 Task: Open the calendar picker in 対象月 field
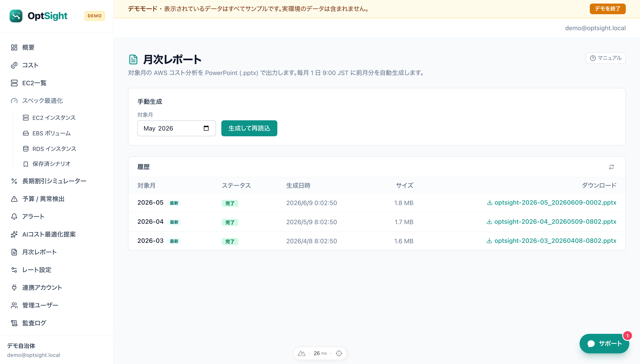click(x=206, y=128)
